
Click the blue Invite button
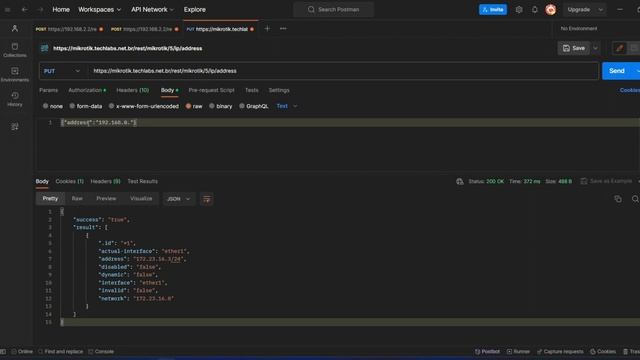click(x=493, y=9)
